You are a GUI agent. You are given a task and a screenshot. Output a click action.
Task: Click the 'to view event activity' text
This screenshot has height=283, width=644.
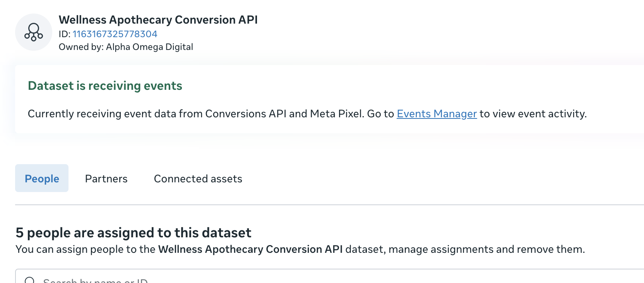pyautogui.click(x=533, y=114)
